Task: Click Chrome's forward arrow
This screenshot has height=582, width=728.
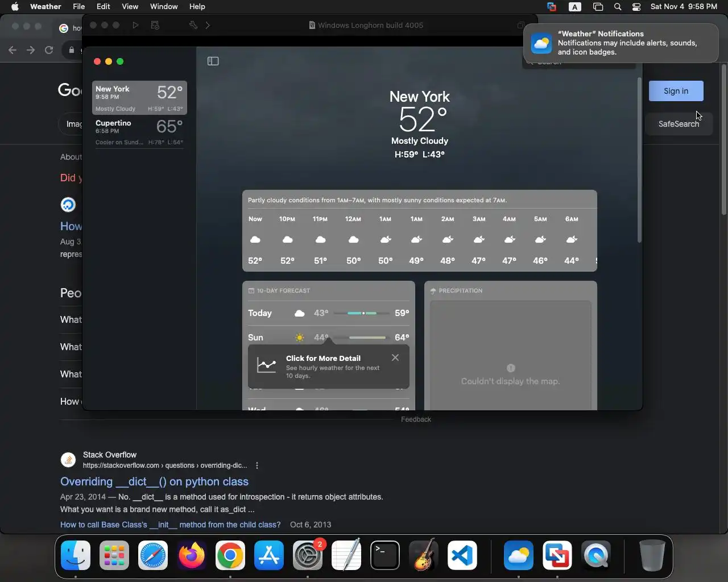Action: (31, 50)
